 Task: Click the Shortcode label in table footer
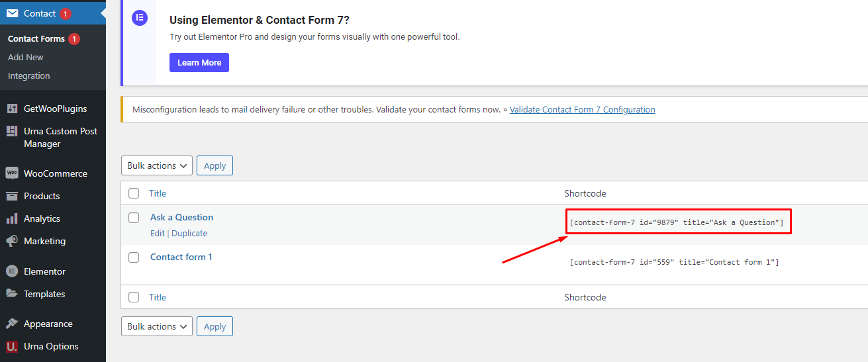pyautogui.click(x=585, y=297)
